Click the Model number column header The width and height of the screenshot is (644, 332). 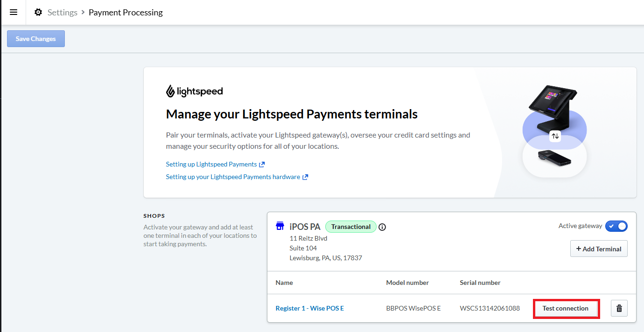click(x=407, y=283)
